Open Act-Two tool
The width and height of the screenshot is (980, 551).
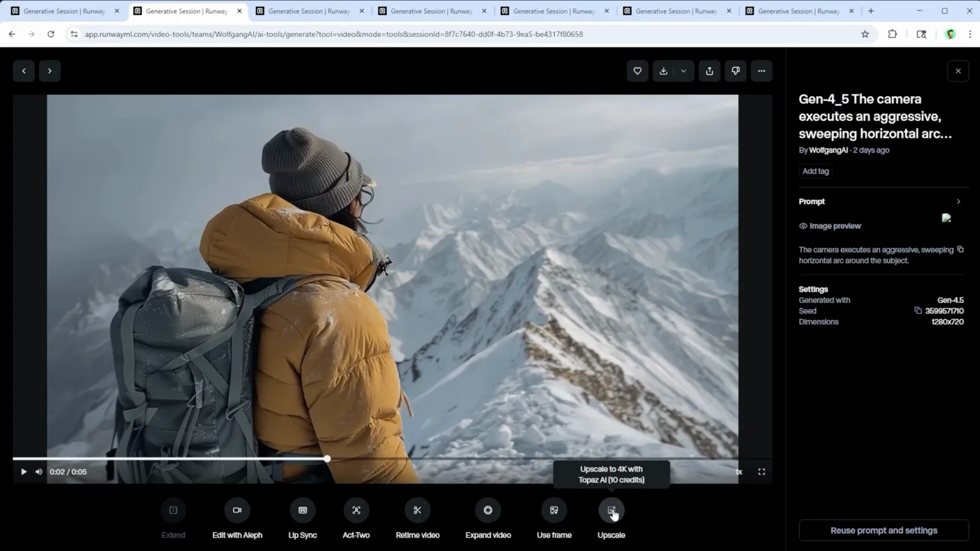356,519
